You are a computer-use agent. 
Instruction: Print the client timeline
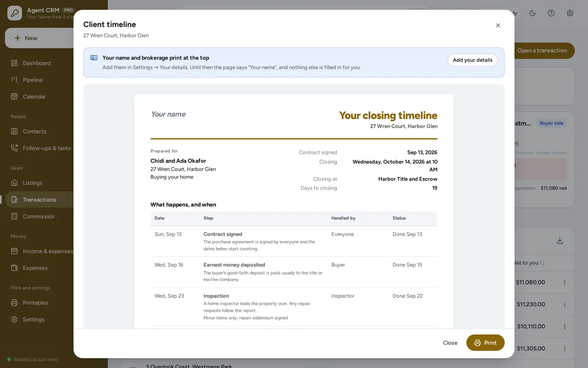point(485,343)
